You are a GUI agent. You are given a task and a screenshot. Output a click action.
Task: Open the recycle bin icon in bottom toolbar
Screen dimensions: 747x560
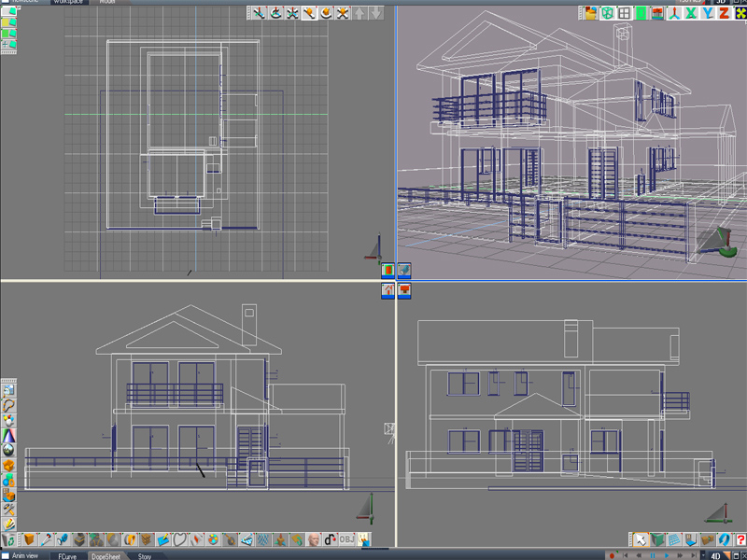tap(9, 540)
